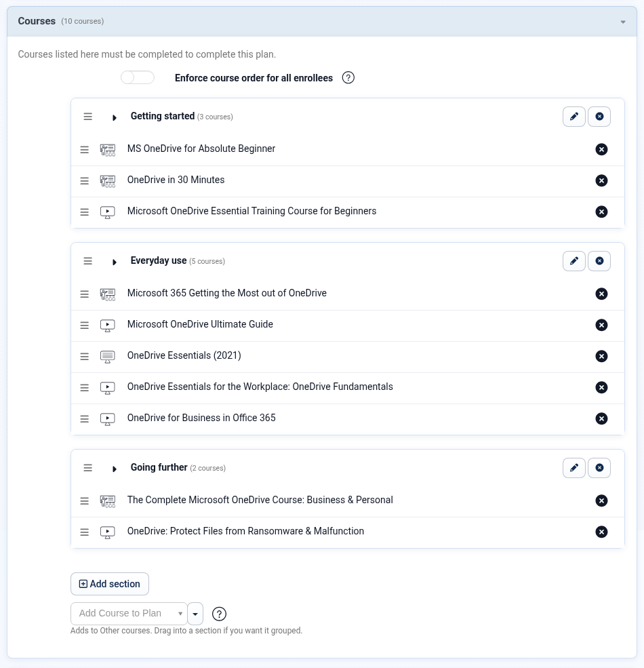Click course type icon for MS OneDrive for Absolute Beginner
Image resolution: width=644 pixels, height=668 pixels.
coord(107,150)
